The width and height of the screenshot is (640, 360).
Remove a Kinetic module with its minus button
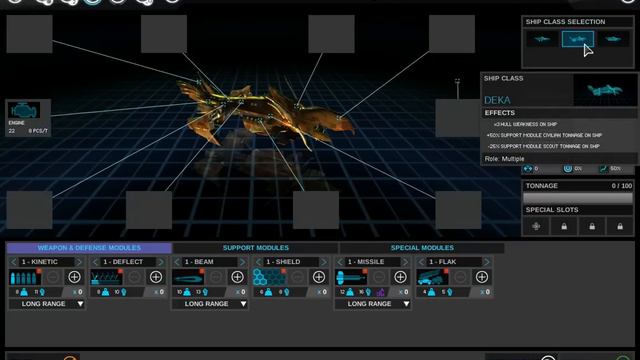(x=53, y=277)
